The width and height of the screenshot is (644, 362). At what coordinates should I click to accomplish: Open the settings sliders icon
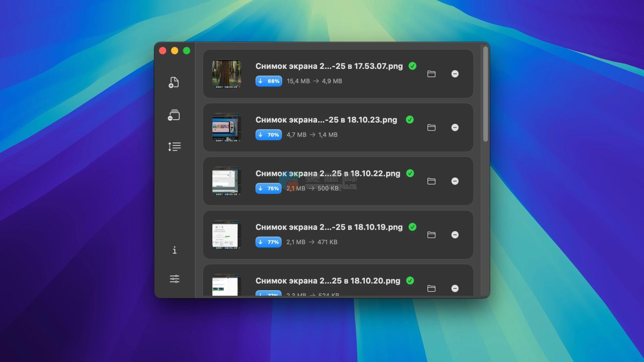tap(174, 279)
